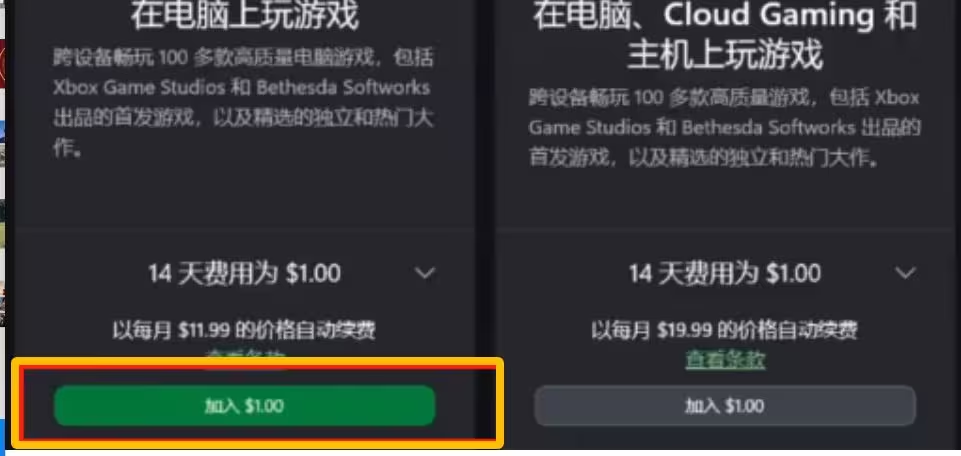Expand the PC plan 14-day price chevron

[425, 273]
